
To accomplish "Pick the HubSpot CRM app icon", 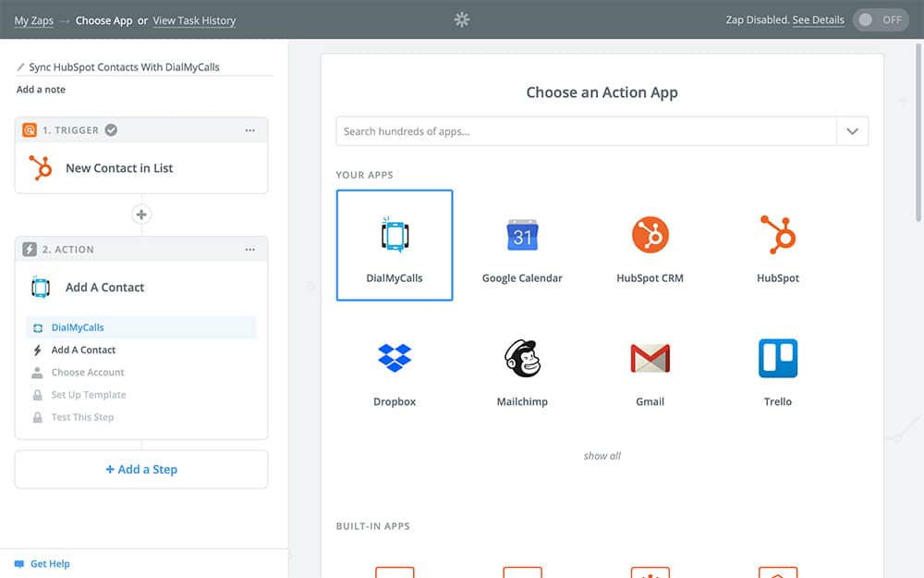I will tap(650, 236).
